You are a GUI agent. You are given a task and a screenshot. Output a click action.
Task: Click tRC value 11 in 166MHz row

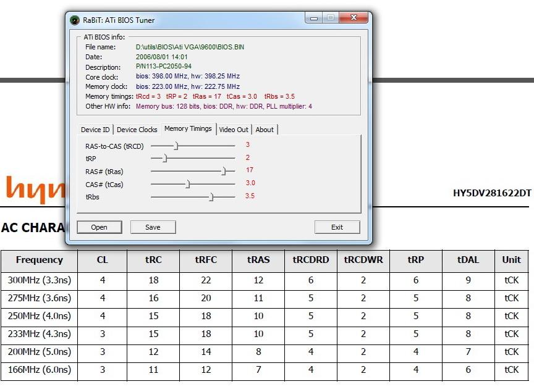click(x=154, y=370)
